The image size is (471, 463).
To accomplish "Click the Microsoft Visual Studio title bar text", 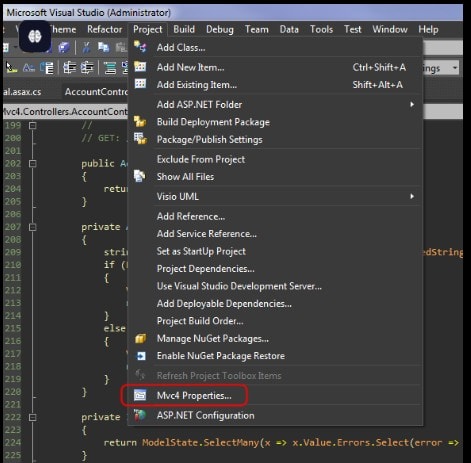I will 89,13.
